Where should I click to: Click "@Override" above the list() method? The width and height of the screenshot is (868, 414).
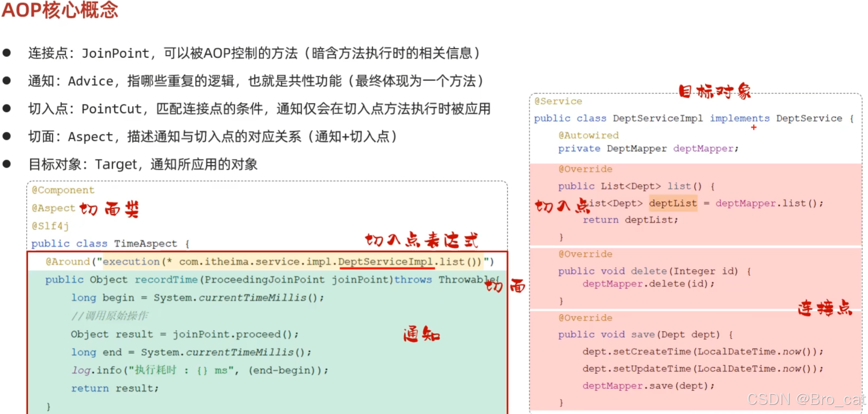586,169
